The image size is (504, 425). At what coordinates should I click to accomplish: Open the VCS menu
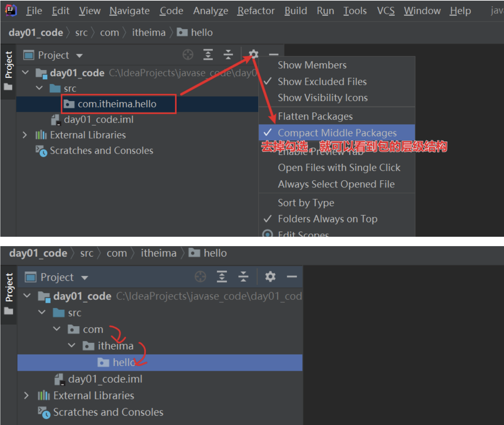[386, 11]
